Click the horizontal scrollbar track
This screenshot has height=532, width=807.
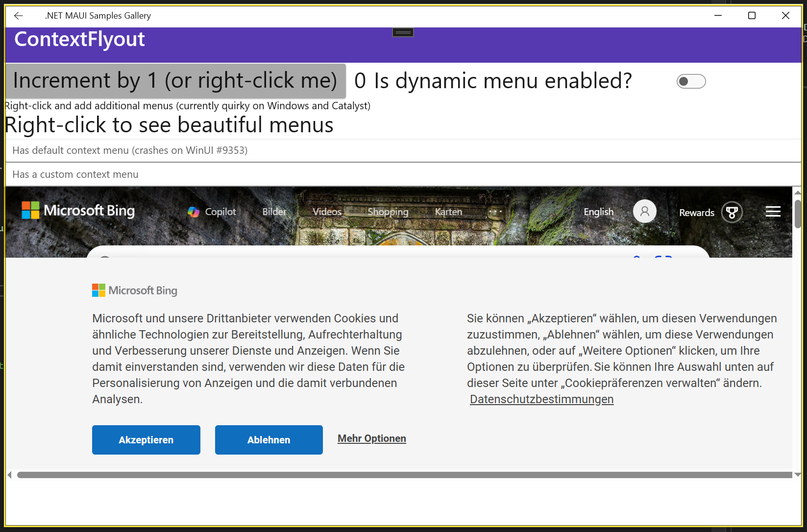coord(404,475)
